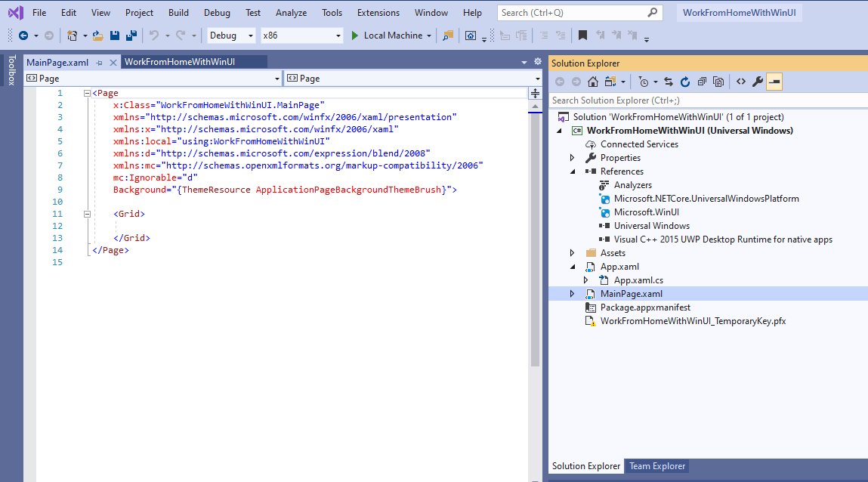The image size is (868, 482).
Task: Focus the Search (Ctrl+Q) box
Action: click(x=579, y=12)
